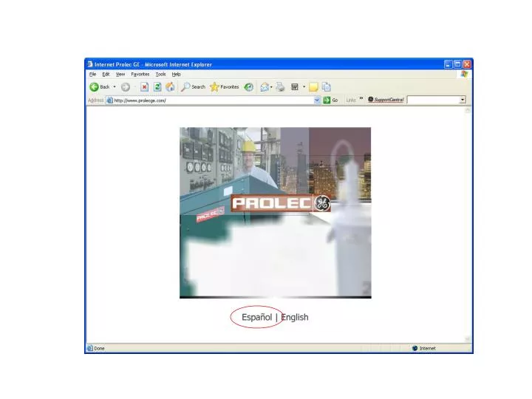Click the Links bar label

(351, 100)
